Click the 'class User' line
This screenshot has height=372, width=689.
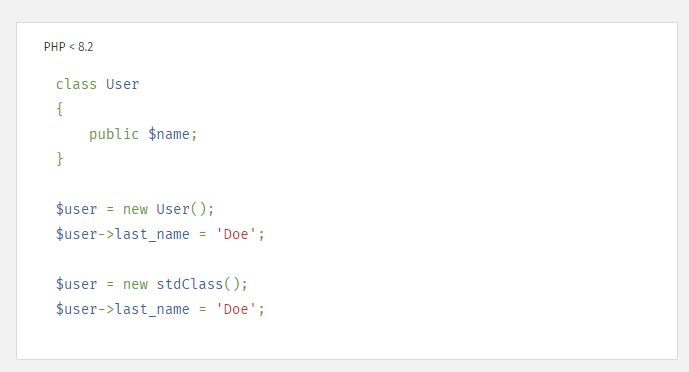click(98, 84)
